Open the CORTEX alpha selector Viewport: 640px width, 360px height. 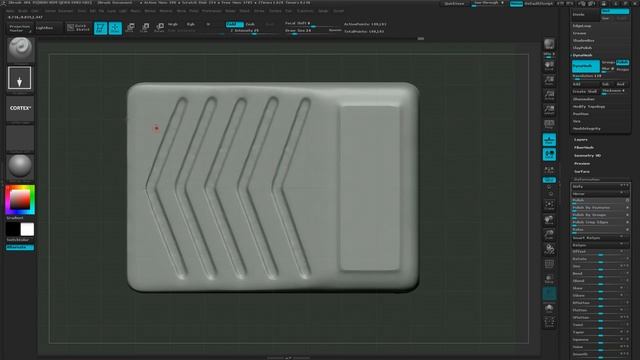[x=20, y=108]
